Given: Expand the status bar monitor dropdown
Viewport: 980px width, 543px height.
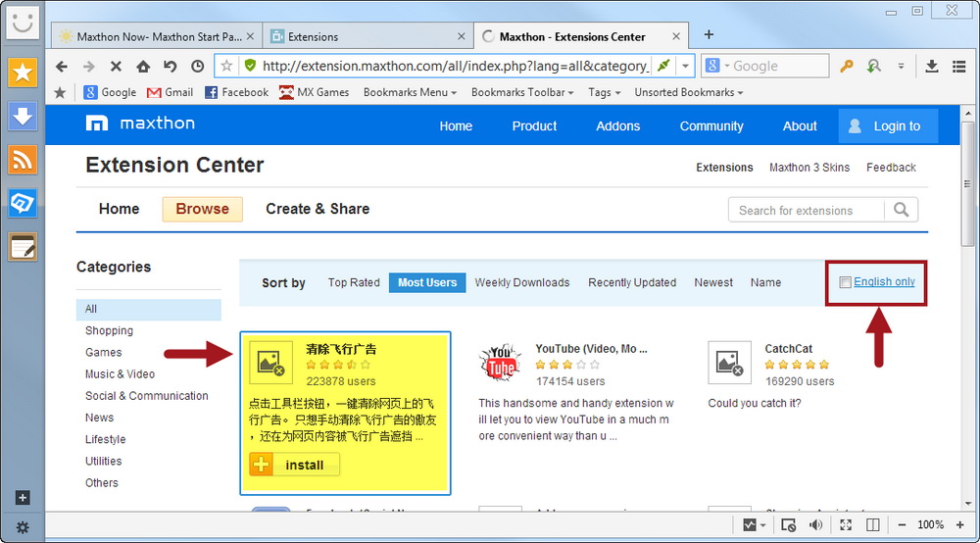Looking at the screenshot, I should pyautogui.click(x=763, y=525).
